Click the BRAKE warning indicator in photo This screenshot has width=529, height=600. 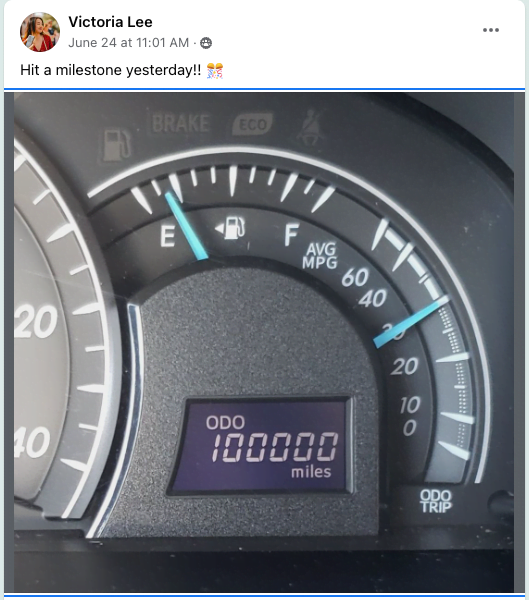[x=181, y=124]
